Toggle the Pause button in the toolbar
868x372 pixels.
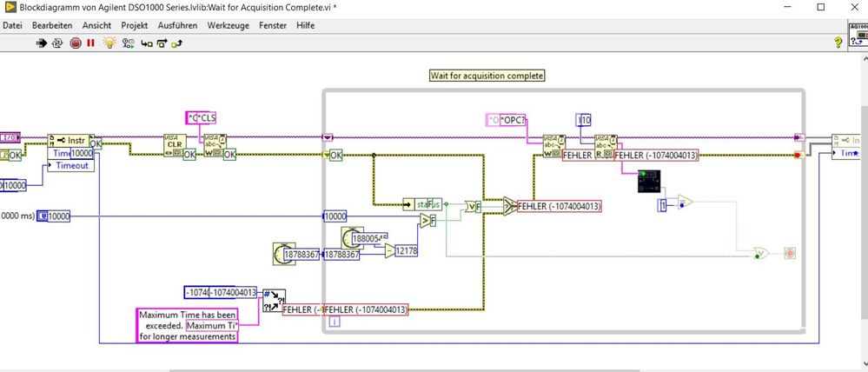[90, 43]
